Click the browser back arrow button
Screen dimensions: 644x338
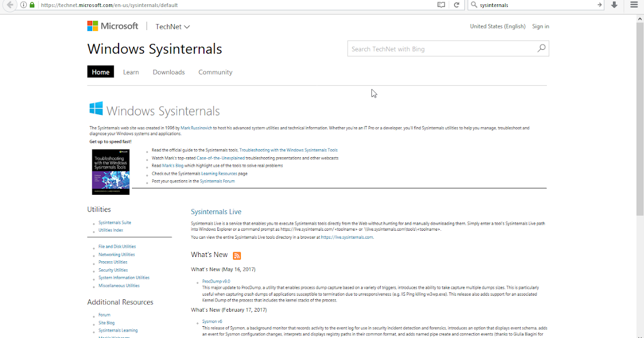point(9,5)
